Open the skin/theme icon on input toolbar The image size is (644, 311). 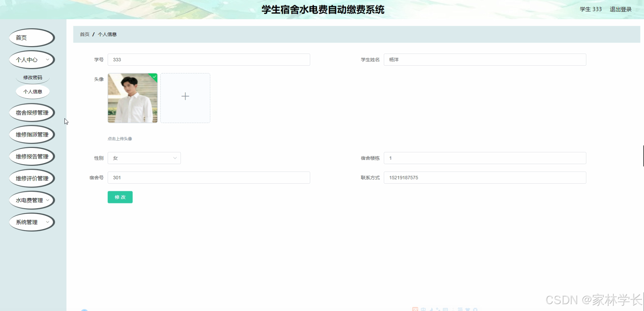pyautogui.click(x=468, y=309)
